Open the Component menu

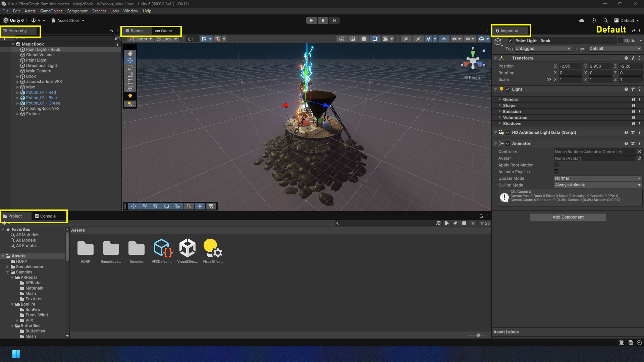tap(77, 11)
